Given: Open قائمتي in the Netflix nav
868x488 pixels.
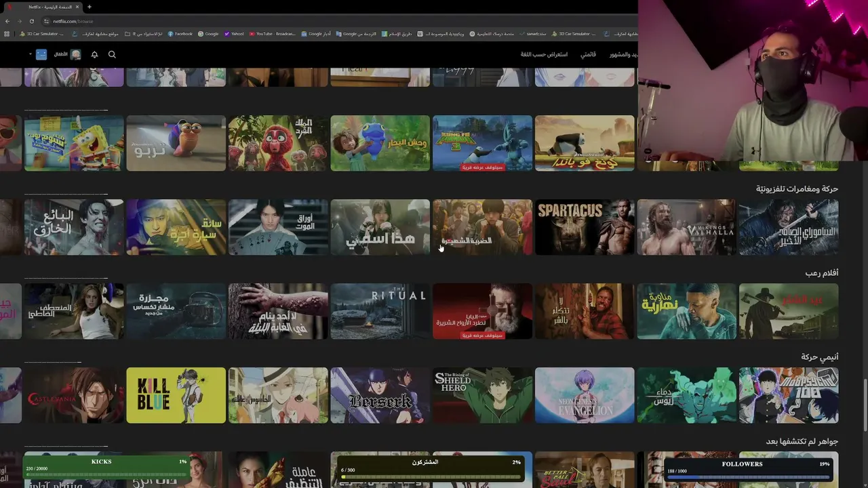Looking at the screenshot, I should [x=588, y=54].
